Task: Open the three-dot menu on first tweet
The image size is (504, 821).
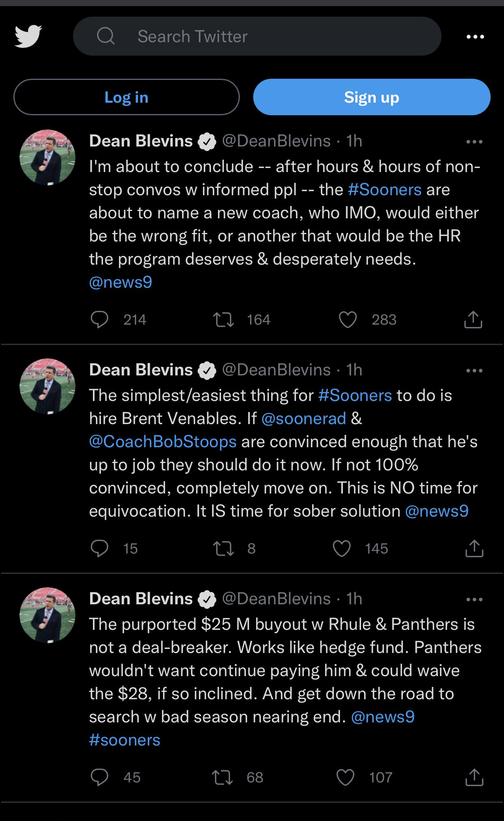Action: (x=474, y=142)
